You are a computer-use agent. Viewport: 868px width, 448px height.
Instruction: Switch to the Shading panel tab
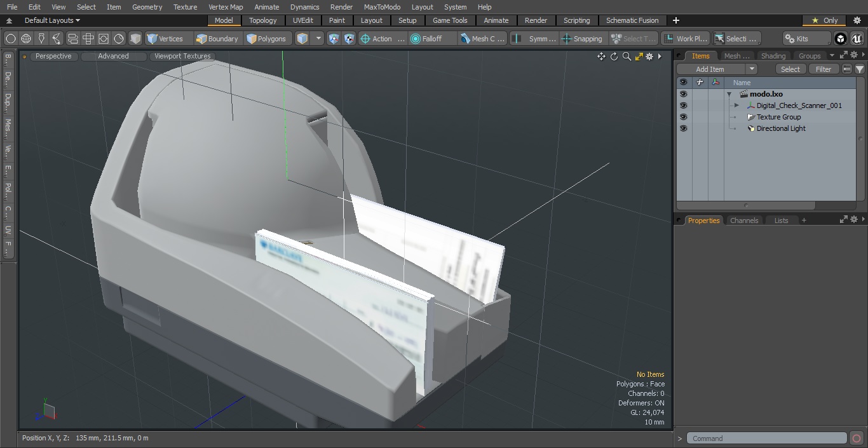773,56
